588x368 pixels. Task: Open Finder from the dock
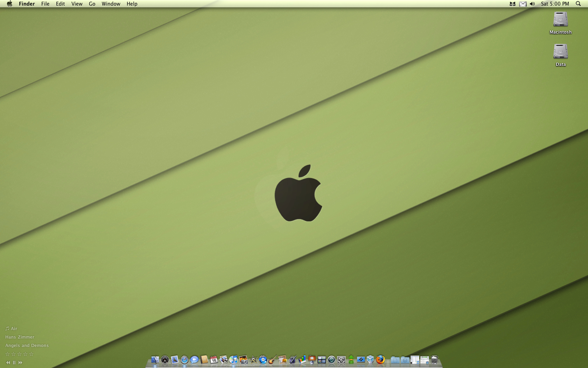155,360
